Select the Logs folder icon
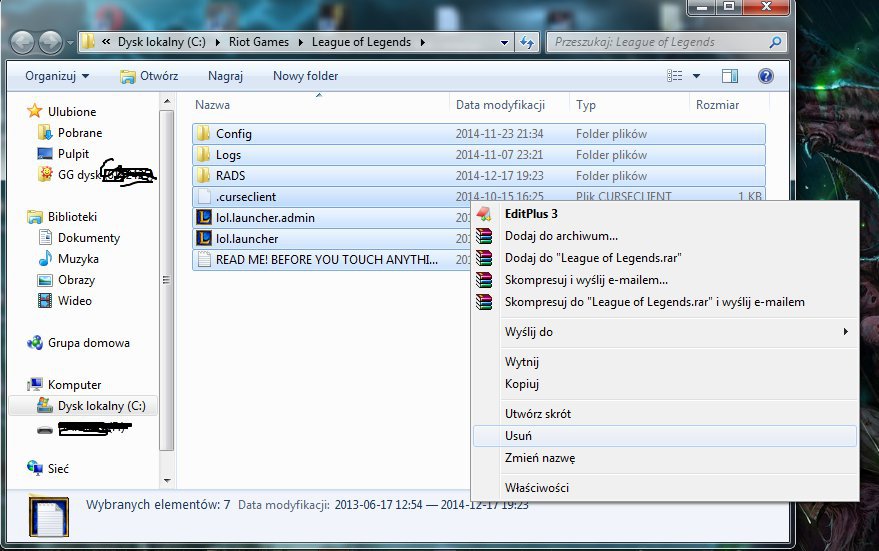879x551 pixels. pyautogui.click(x=204, y=155)
